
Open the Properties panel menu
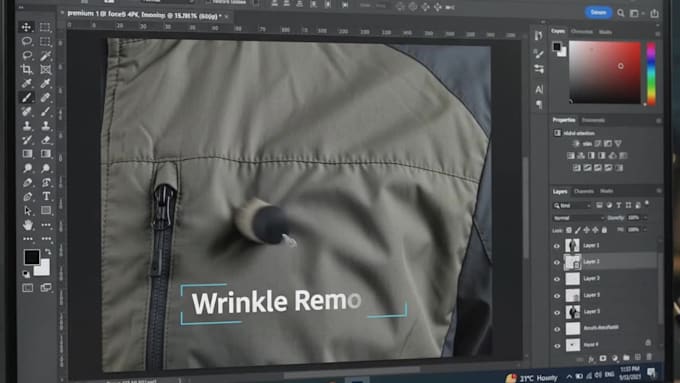659,121
